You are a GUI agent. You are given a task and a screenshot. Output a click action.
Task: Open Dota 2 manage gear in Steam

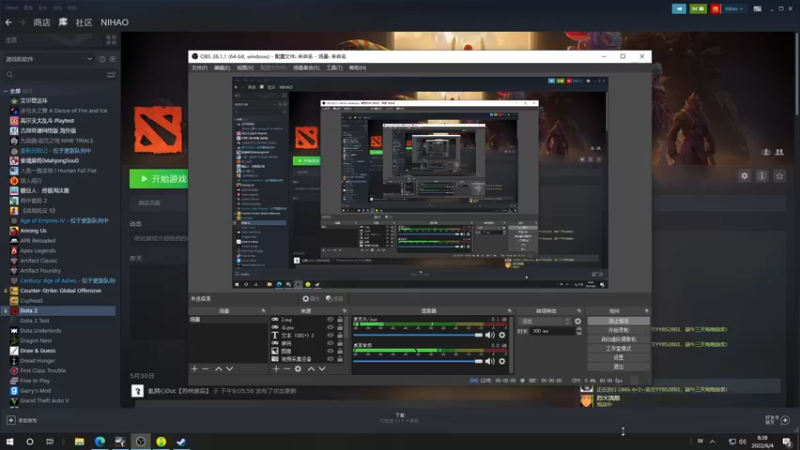pyautogui.click(x=744, y=176)
